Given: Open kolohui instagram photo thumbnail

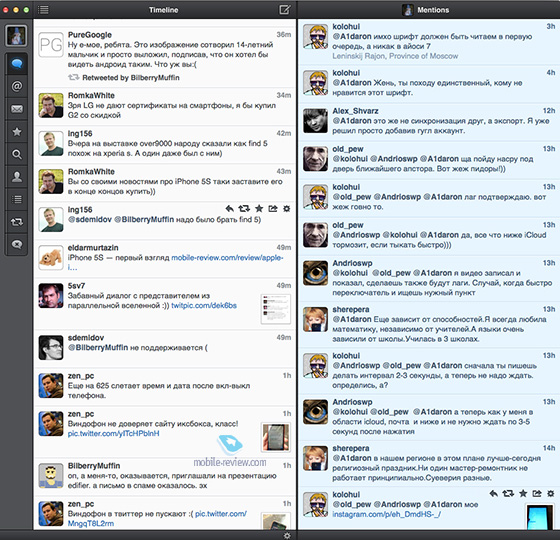Looking at the screenshot, I should [540, 516].
